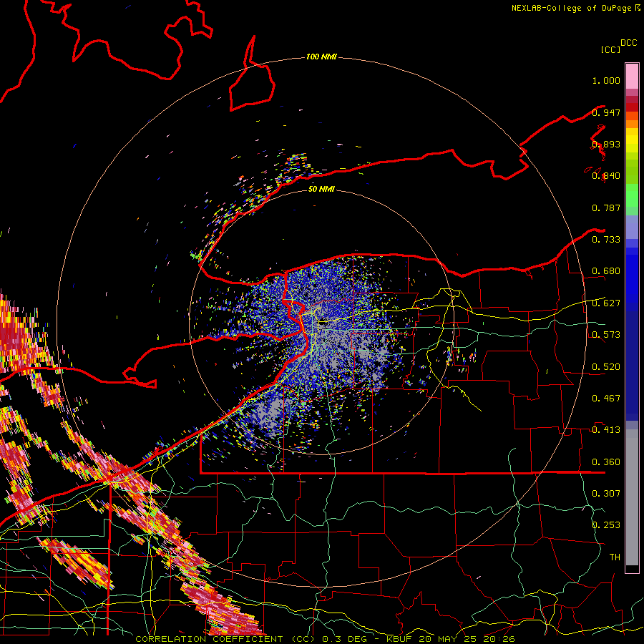Pick the large gray segment of the color bar
This screenshot has height=644, width=644.
[632, 497]
